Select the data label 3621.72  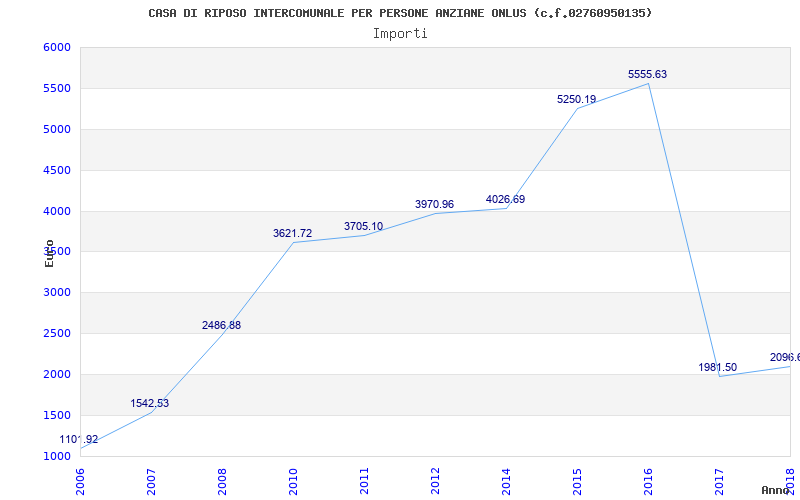point(292,233)
